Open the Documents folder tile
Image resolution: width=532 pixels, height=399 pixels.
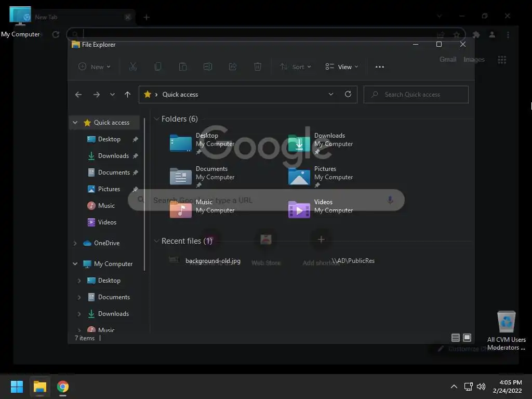tap(202, 176)
